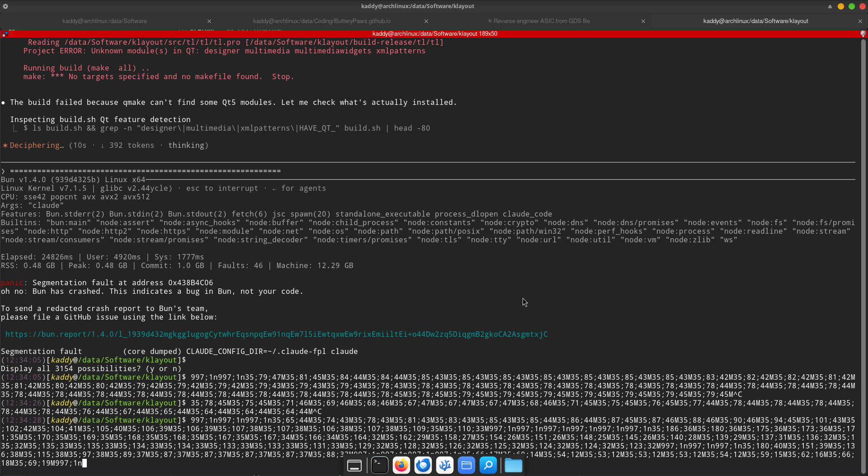This screenshot has height=476, width=868.
Task: Click the "Project ERROR: Unknown module(s)" line
Action: click(x=224, y=51)
